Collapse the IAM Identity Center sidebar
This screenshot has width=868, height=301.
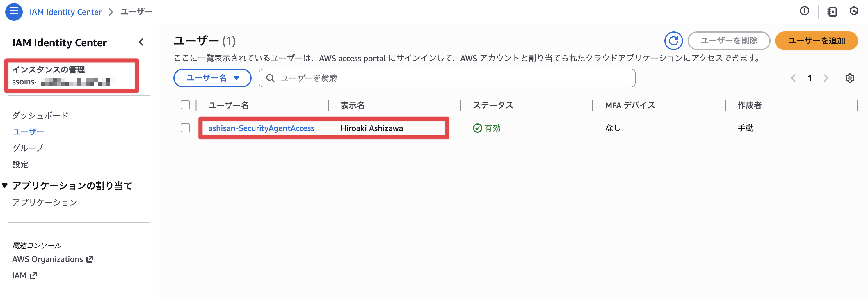(141, 42)
